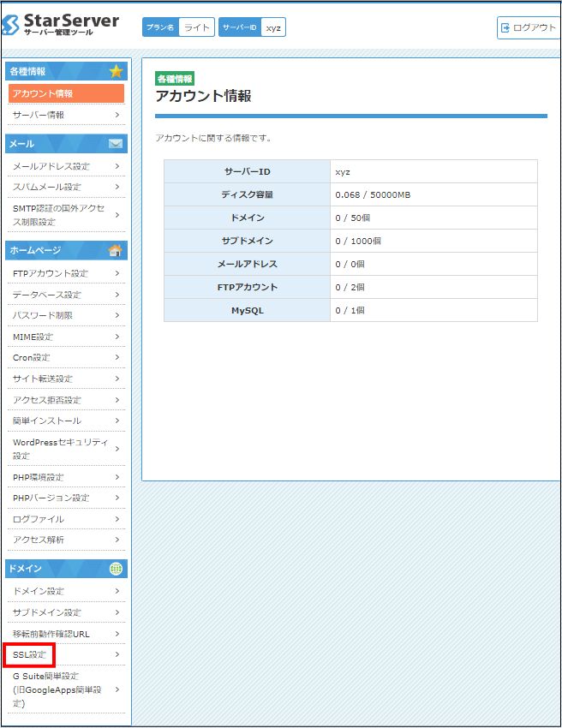This screenshot has width=562, height=728.
Task: Open サイト転送設定
Action: pyautogui.click(x=67, y=379)
